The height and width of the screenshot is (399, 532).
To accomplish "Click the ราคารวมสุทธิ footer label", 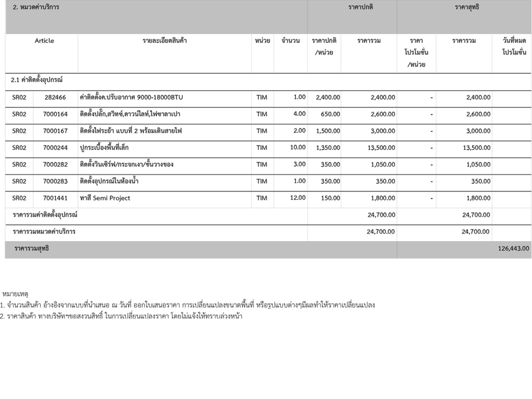I will [x=32, y=249].
